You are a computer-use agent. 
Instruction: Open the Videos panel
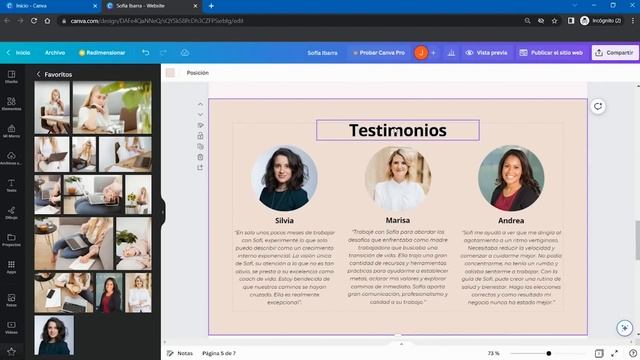[x=11, y=327]
